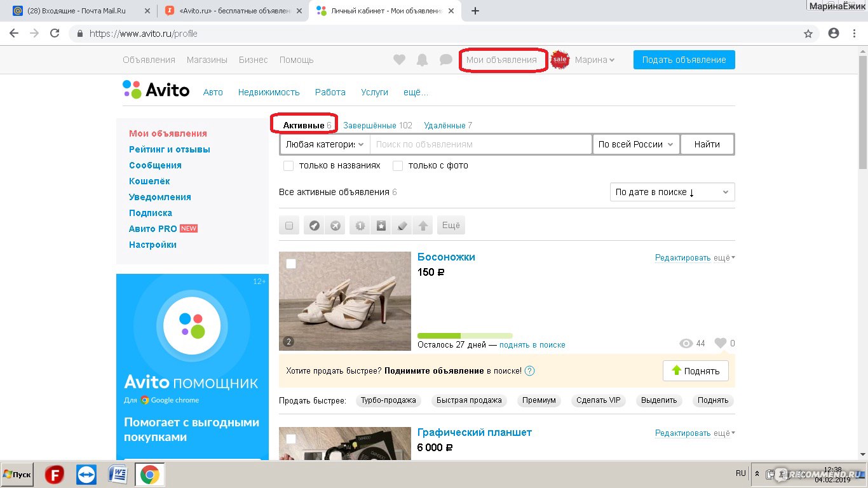This screenshot has height=488, width=868.
Task: Open the 'Любая категория' dropdown
Action: click(x=325, y=144)
